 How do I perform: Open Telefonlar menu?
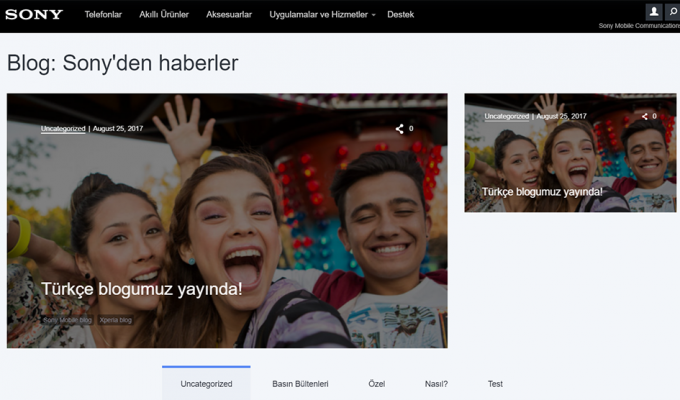pyautogui.click(x=103, y=14)
